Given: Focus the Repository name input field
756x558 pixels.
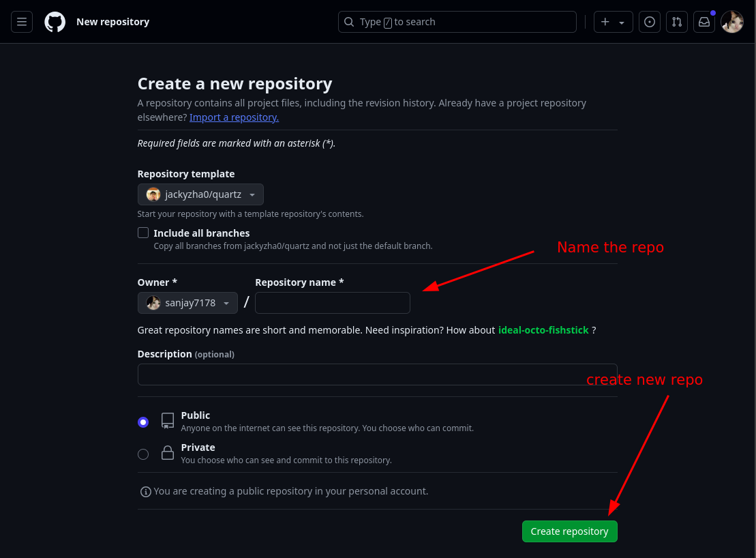Looking at the screenshot, I should tap(332, 303).
